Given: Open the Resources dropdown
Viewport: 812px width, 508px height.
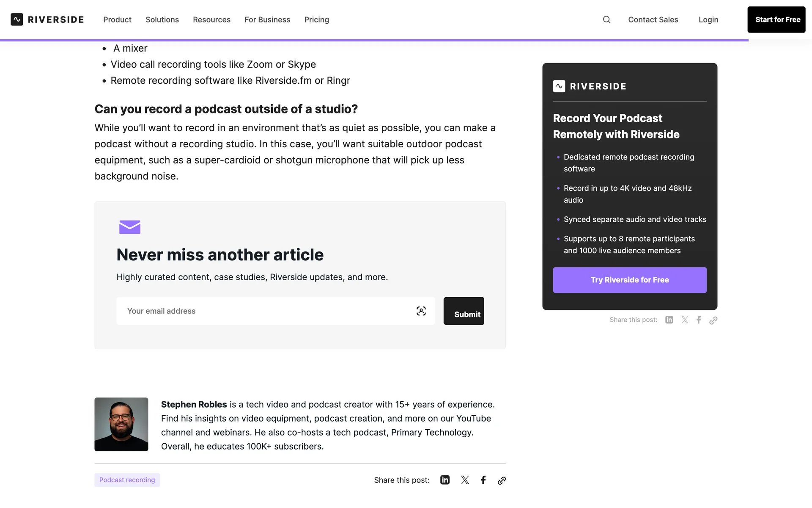Looking at the screenshot, I should 211,19.
